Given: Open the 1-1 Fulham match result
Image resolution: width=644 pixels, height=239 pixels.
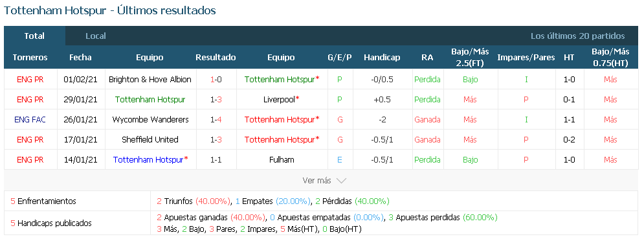Looking at the screenshot, I should pyautogui.click(x=216, y=159).
